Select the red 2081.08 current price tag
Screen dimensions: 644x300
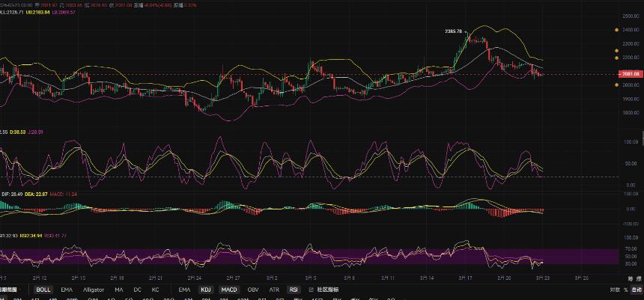pyautogui.click(x=630, y=74)
